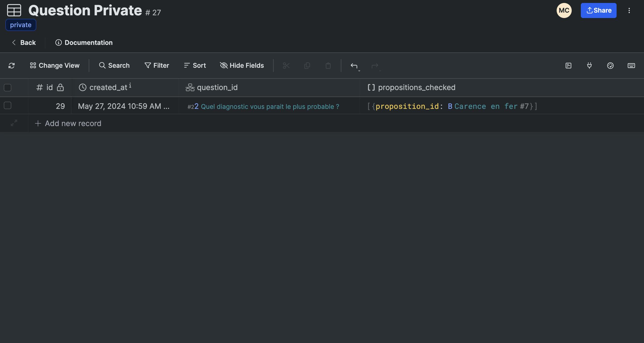Undo the last action
Image resolution: width=644 pixels, height=343 pixels.
tap(354, 66)
